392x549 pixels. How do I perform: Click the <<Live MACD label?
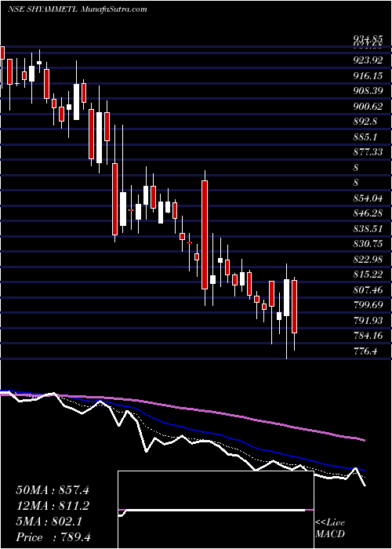click(330, 529)
